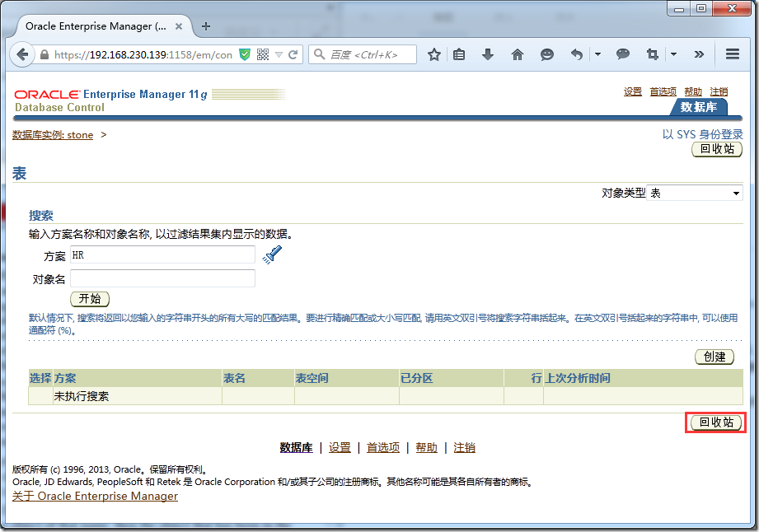
Task: Click the QR code icon in address bar
Action: pos(263,55)
